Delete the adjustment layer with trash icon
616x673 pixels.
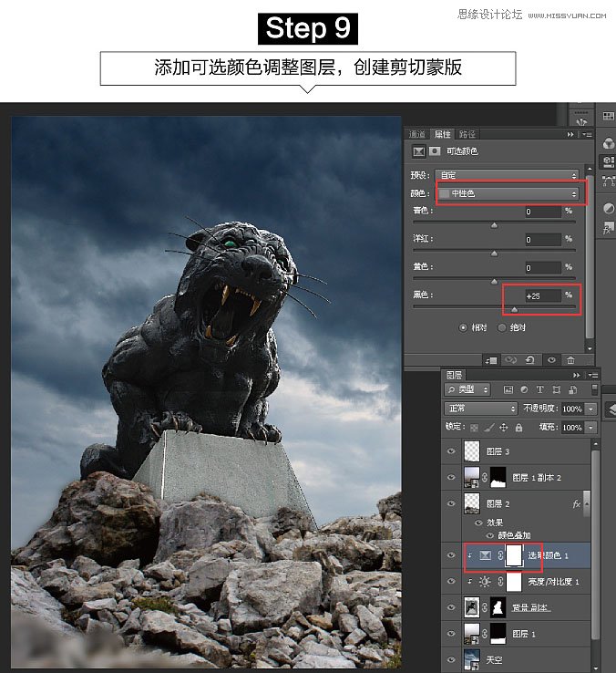click(570, 360)
